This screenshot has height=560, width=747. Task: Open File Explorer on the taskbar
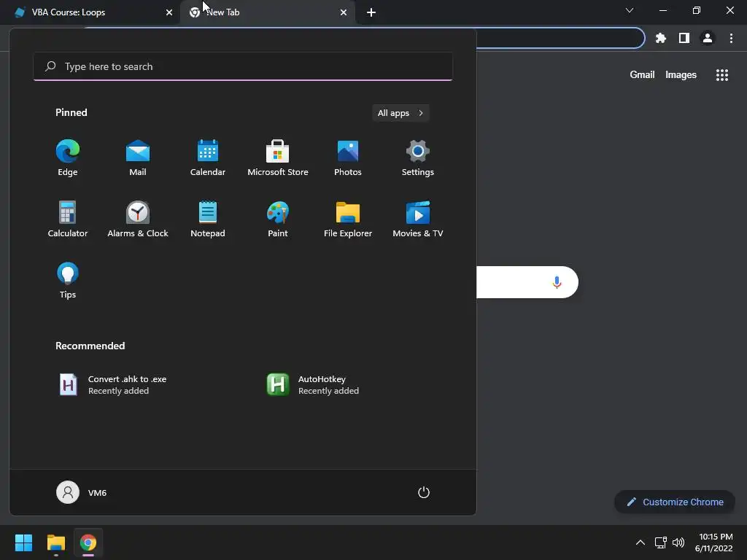55,542
